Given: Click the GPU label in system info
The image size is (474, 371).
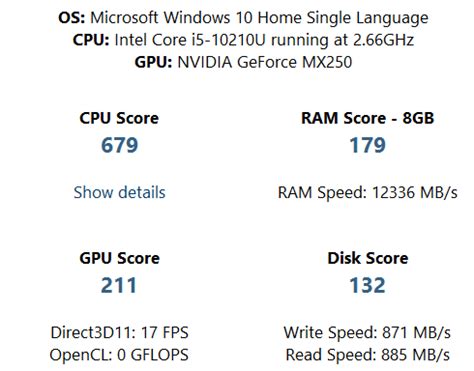Looking at the screenshot, I should pyautogui.click(x=153, y=62).
